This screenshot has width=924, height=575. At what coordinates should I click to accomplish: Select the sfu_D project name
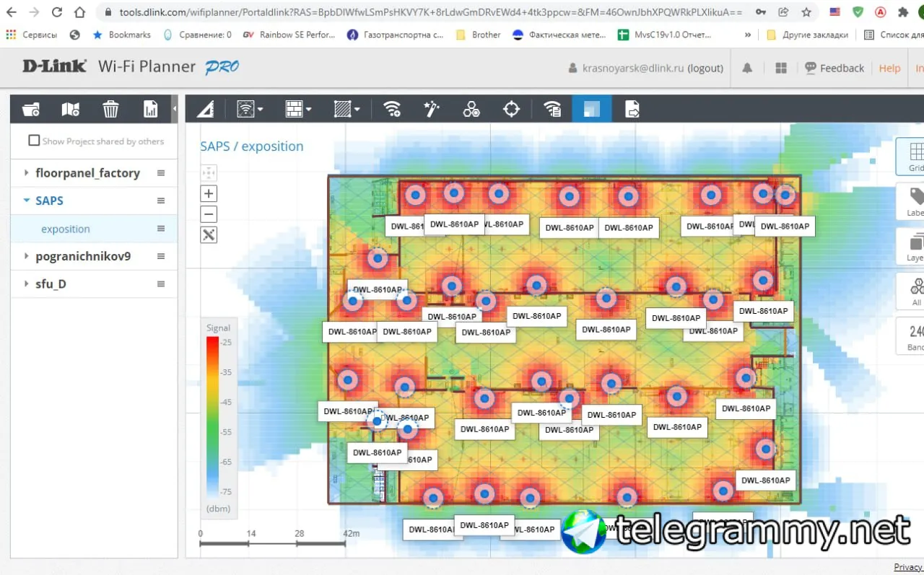[x=51, y=284]
